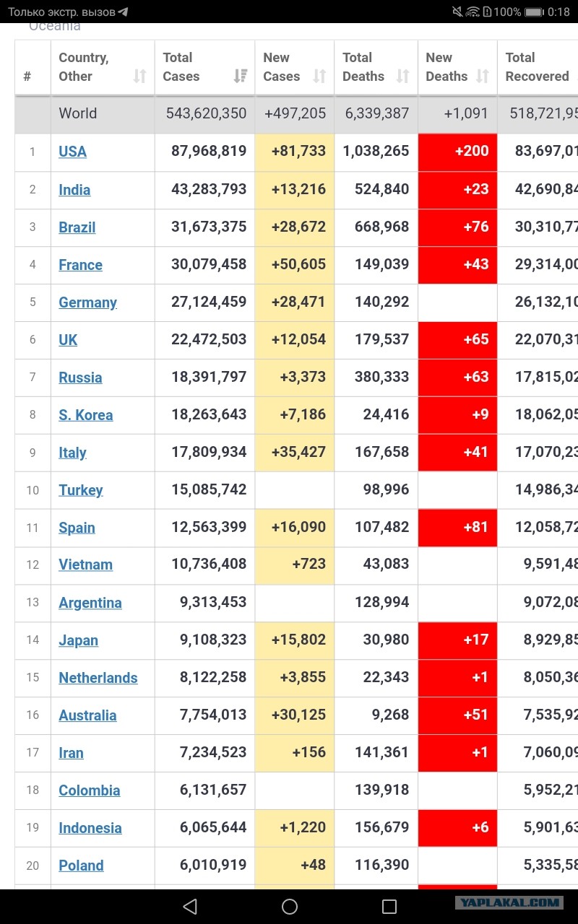Open the USA country link
The width and height of the screenshot is (578, 924).
pos(72,152)
